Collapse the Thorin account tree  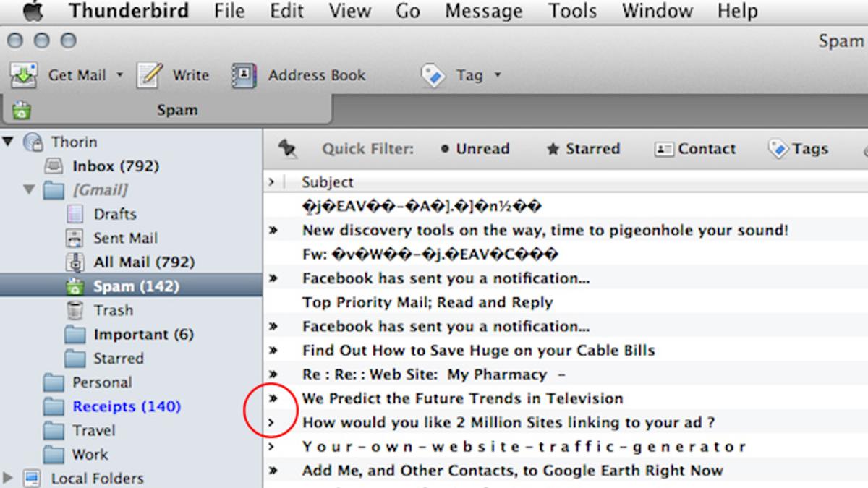pyautogui.click(x=8, y=142)
